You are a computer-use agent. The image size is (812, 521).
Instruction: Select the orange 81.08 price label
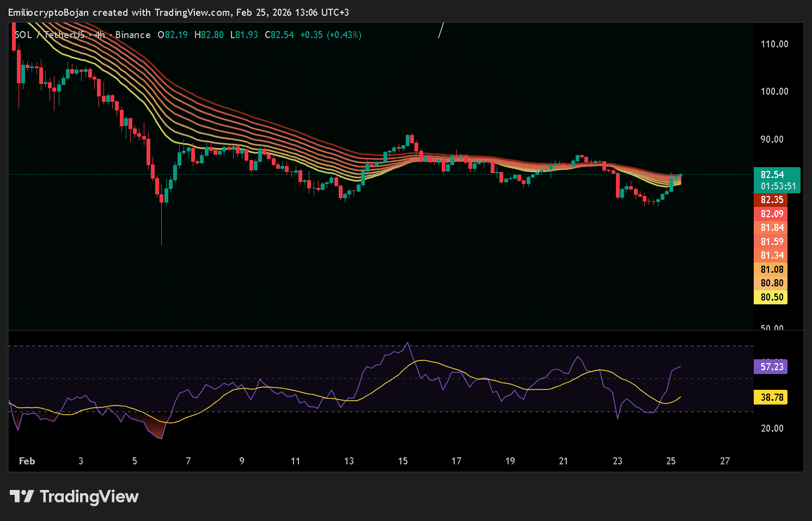pos(772,269)
